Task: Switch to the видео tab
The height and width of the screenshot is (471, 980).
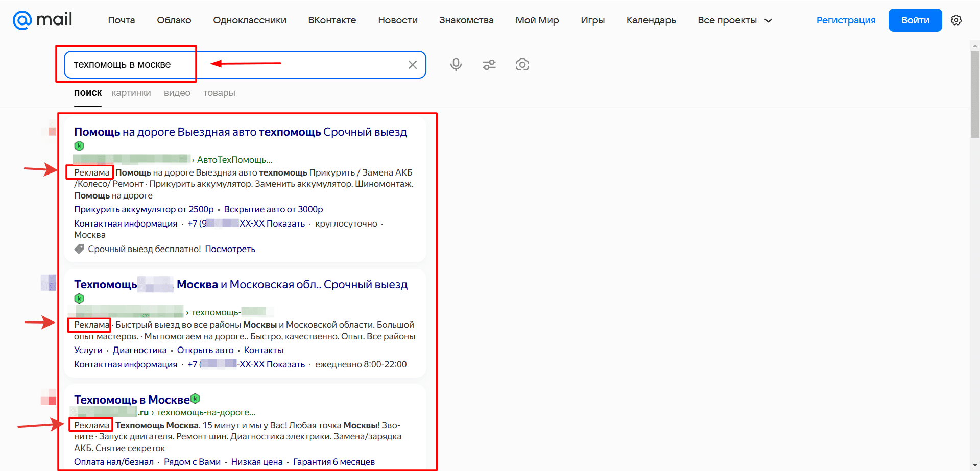Action: pos(177,93)
